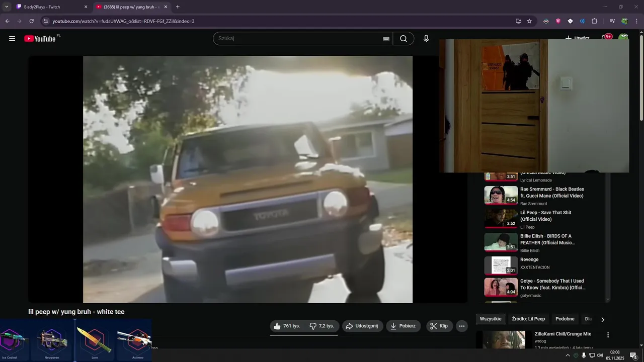The height and width of the screenshot is (362, 644).
Task: Open Windows notification center
Action: click(x=634, y=355)
